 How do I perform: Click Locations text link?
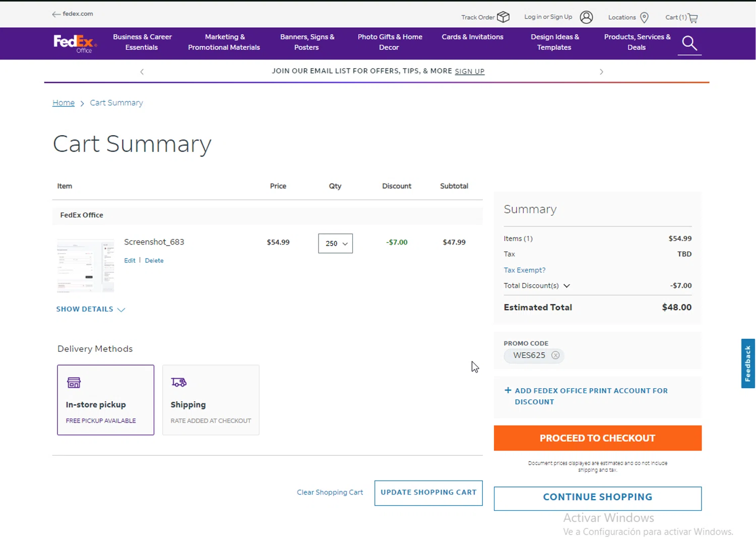tap(622, 18)
